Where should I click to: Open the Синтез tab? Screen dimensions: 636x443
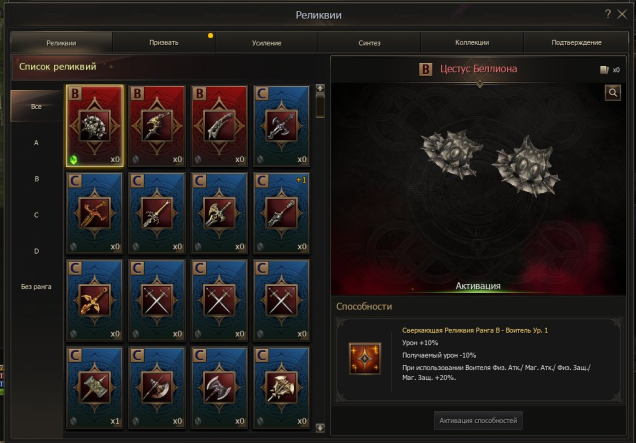(x=369, y=43)
